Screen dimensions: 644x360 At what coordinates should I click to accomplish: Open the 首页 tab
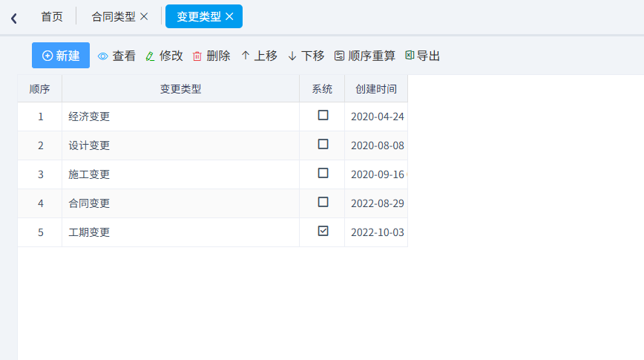pyautogui.click(x=52, y=16)
